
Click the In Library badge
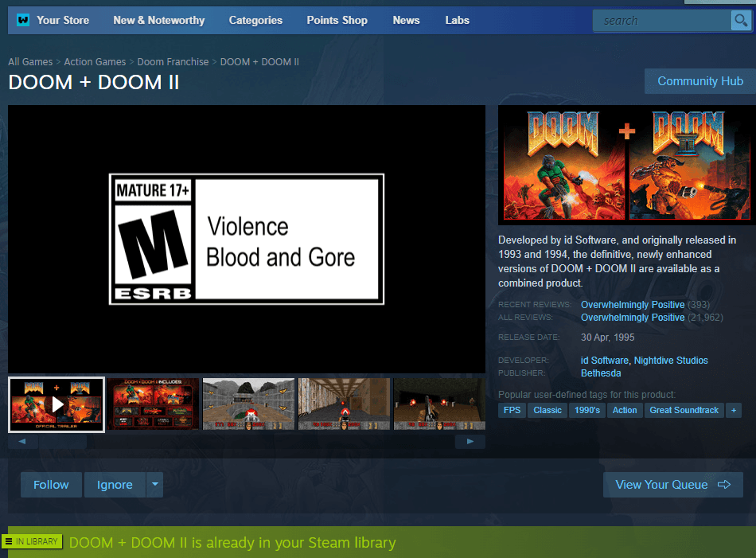[32, 541]
